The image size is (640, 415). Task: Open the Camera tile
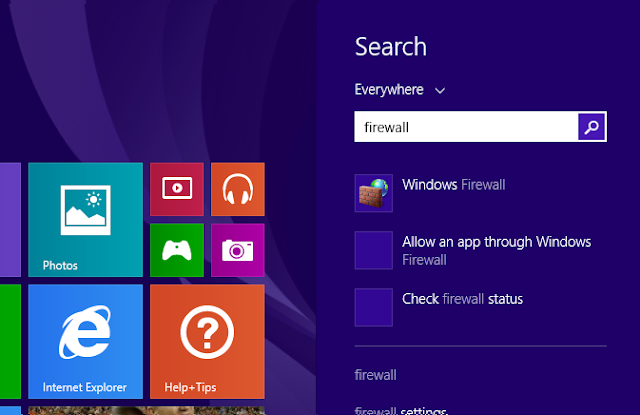[x=238, y=250]
